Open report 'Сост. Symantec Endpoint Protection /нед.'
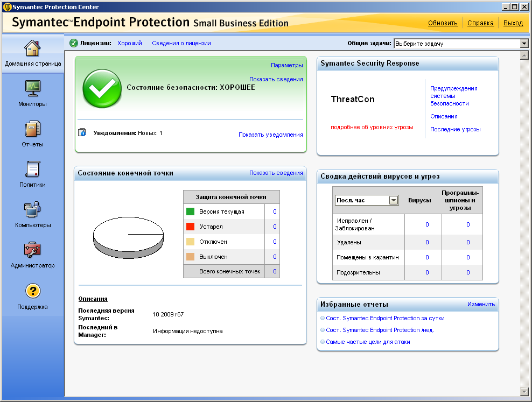This screenshot has width=532, height=402. point(380,330)
